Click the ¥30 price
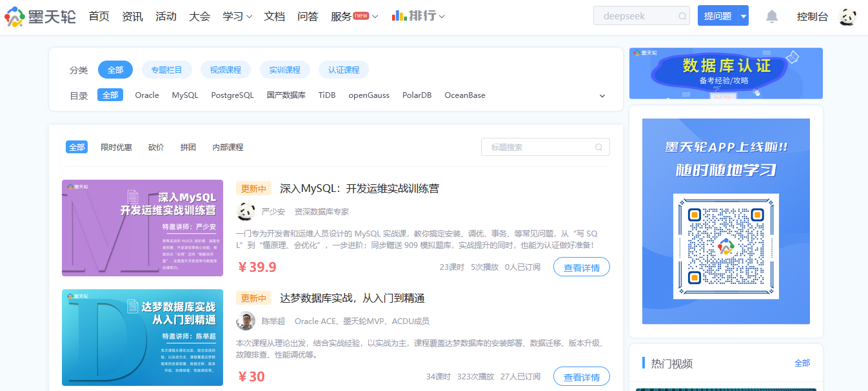Screen dimensions: 868x391 (x=251, y=377)
